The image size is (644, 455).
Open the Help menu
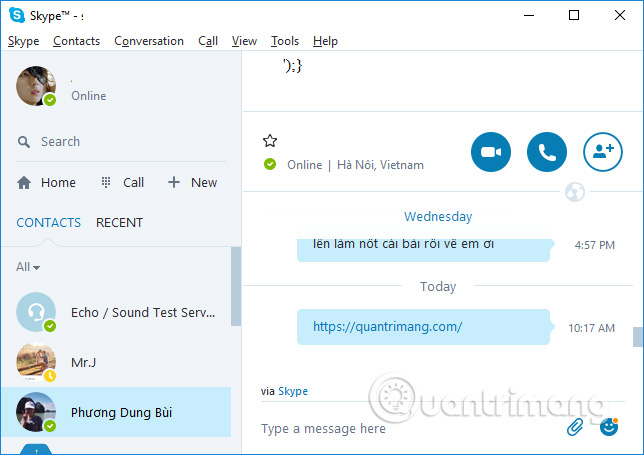pos(325,41)
